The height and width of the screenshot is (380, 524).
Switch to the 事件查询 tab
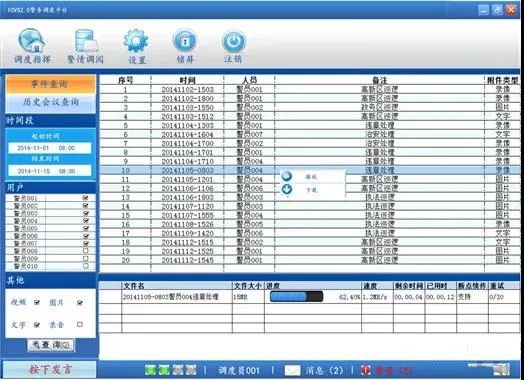50,84
